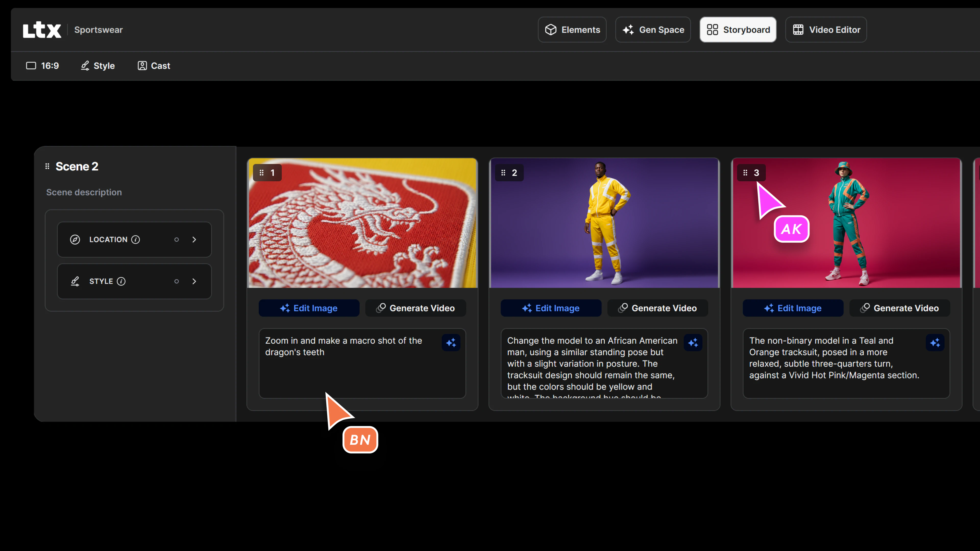Open the Video Editor tab

(826, 30)
